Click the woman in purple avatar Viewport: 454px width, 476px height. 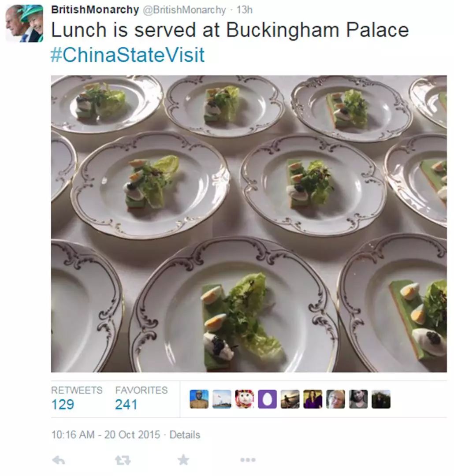313,399
